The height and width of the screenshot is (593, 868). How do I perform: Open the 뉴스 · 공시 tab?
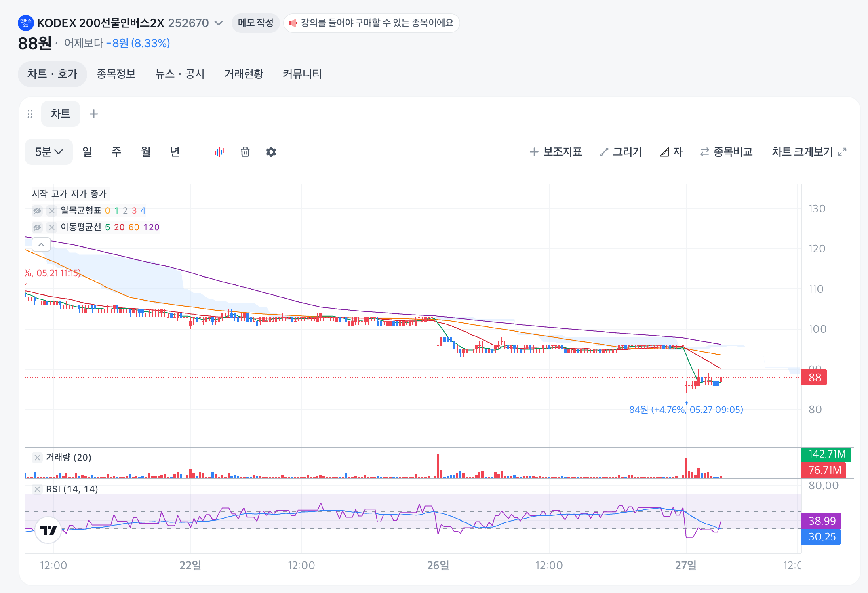[x=180, y=74]
